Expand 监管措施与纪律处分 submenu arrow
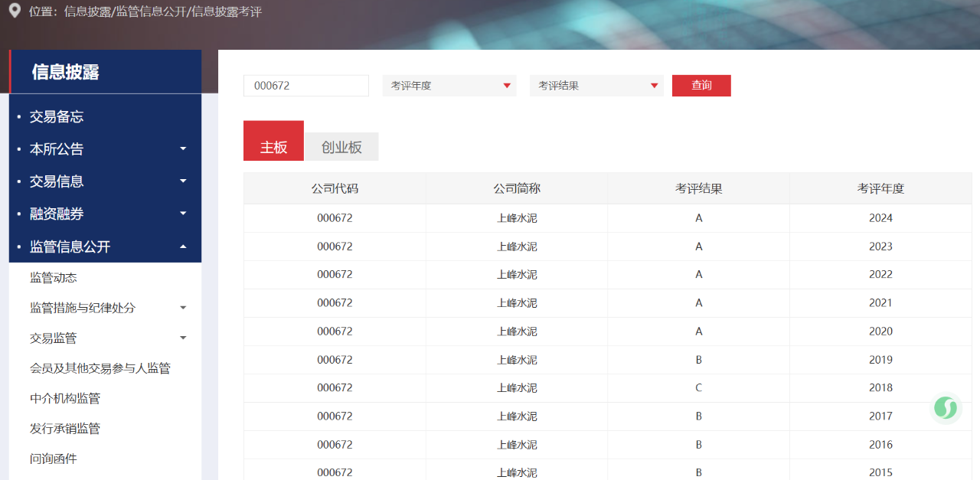 (183, 308)
